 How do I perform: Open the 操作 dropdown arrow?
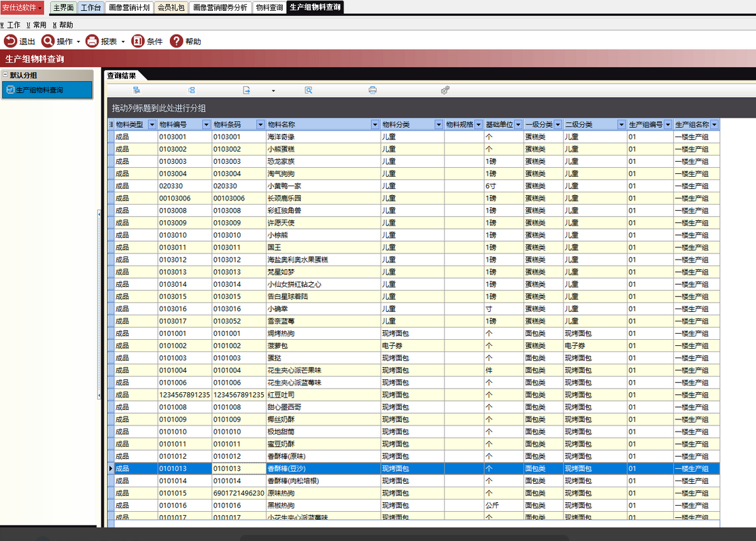click(78, 42)
